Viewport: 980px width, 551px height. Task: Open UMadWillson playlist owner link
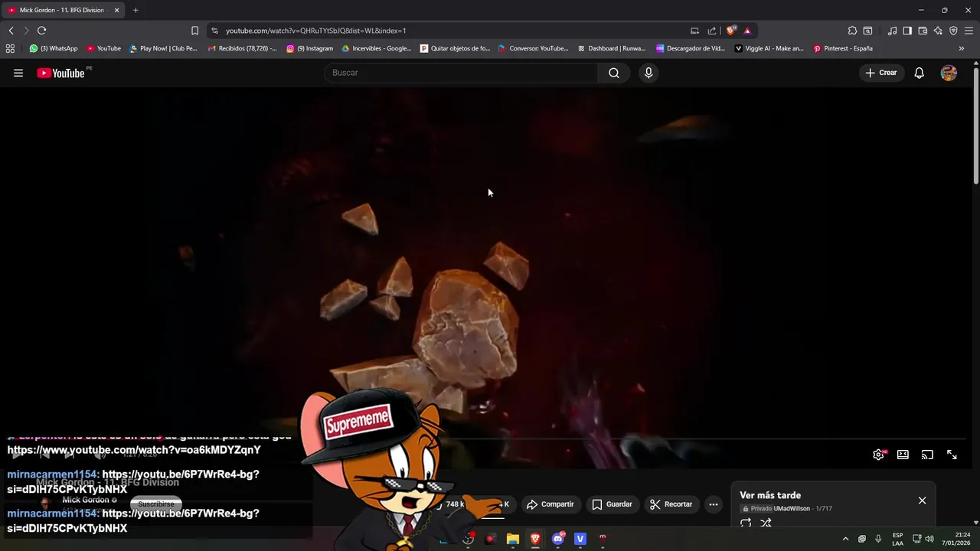[x=792, y=509]
